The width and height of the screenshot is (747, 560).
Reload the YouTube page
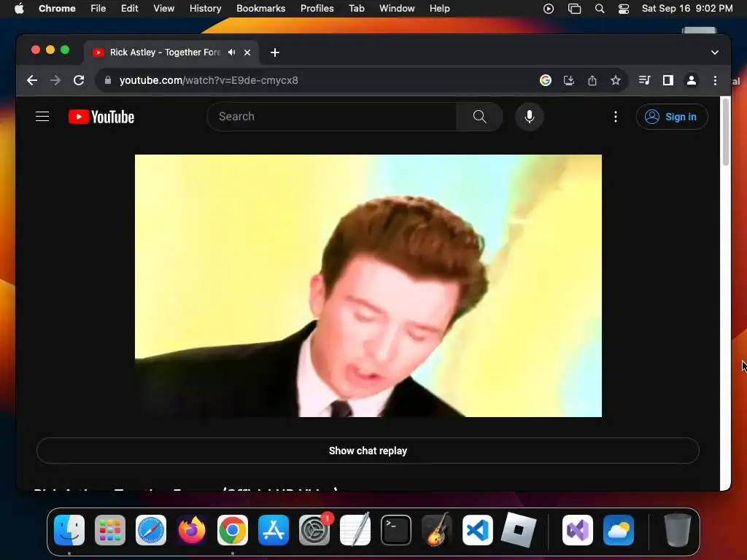(79, 80)
